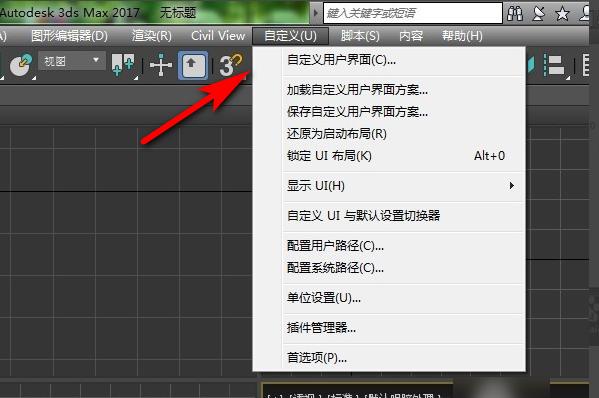Click the satellite dish communication center icon
The width and height of the screenshot is (599, 398).
539,13
